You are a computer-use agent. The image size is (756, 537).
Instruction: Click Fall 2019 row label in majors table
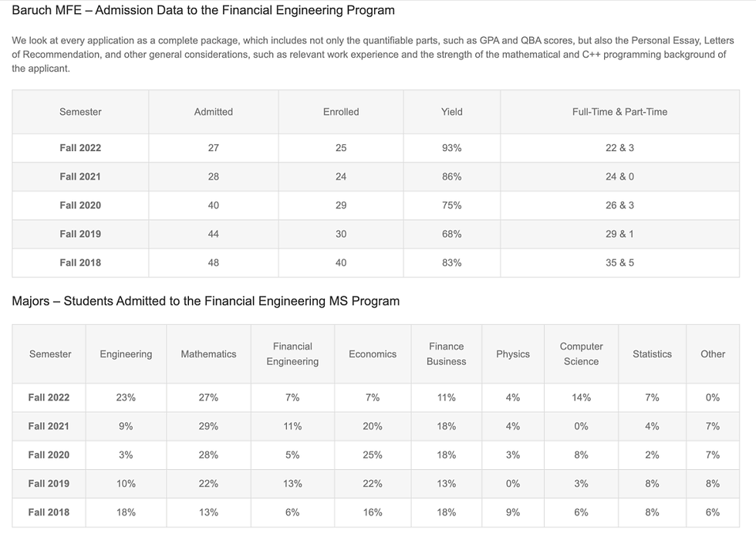(x=49, y=484)
